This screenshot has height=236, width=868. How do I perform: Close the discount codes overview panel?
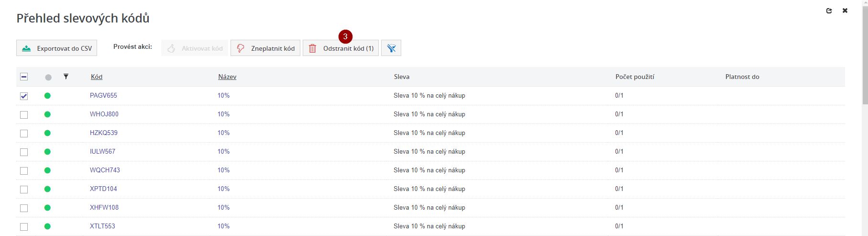click(x=845, y=11)
